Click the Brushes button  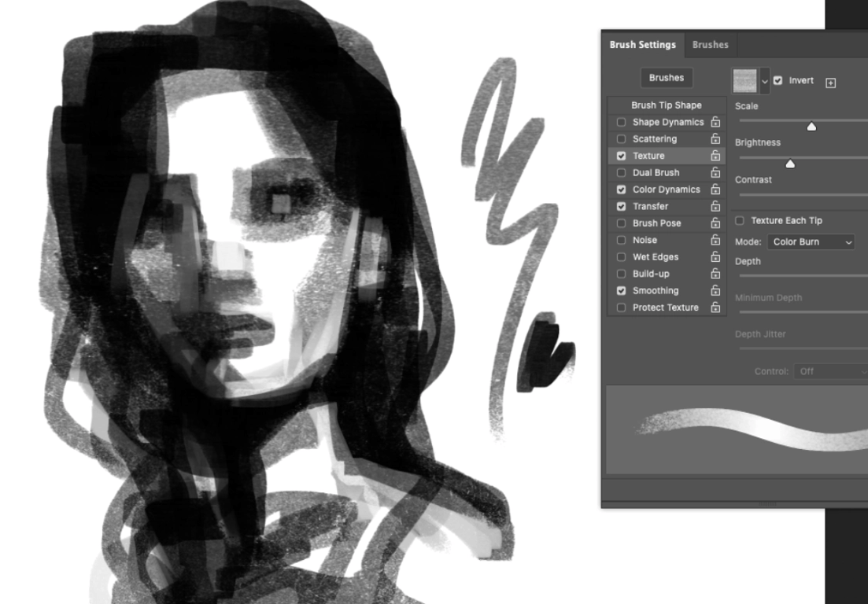tap(667, 78)
